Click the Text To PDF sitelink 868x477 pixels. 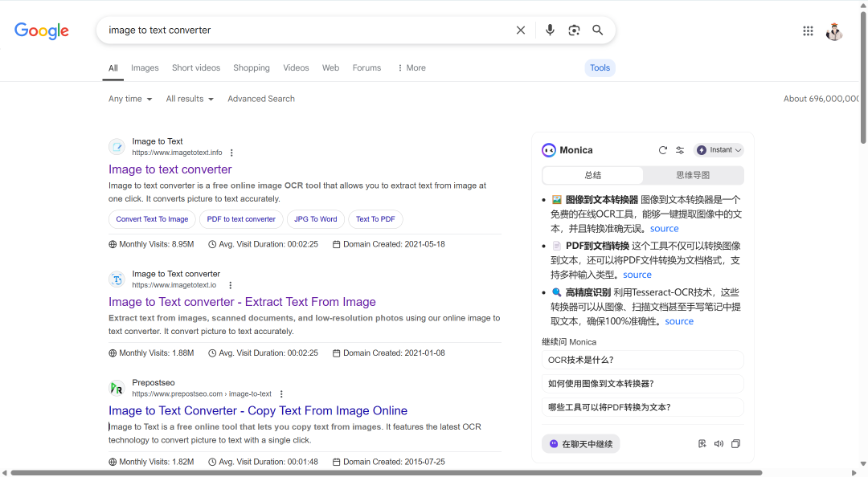(x=375, y=219)
